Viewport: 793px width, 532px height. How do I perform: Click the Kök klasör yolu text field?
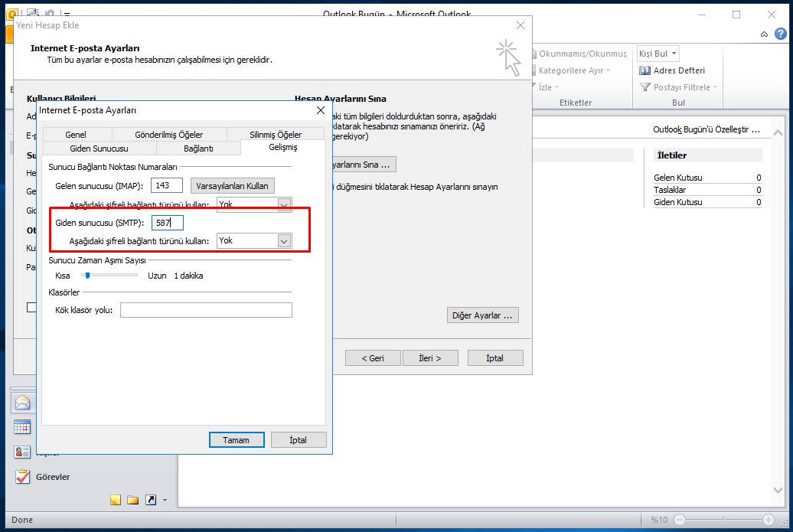pos(207,310)
